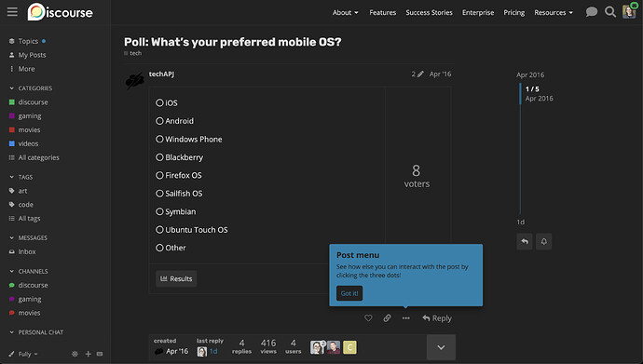Click the Discourse logo
The height and width of the screenshot is (364, 643).
point(61,12)
